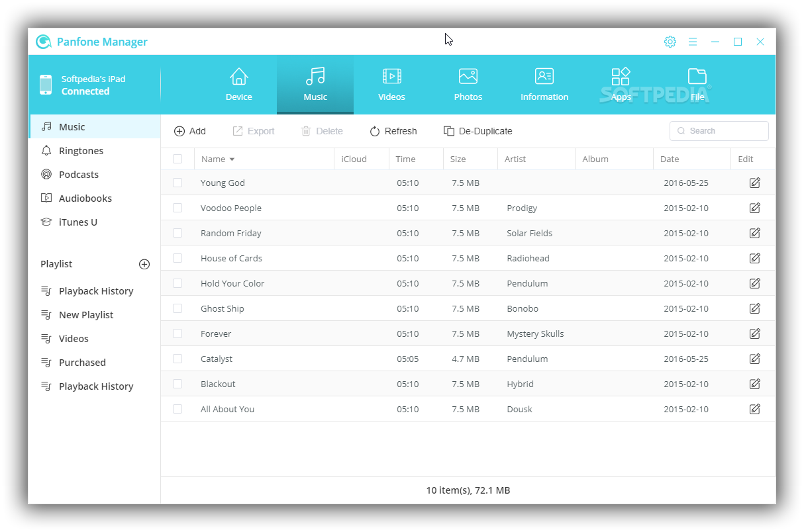Edit the Catalyst track info

coord(754,359)
